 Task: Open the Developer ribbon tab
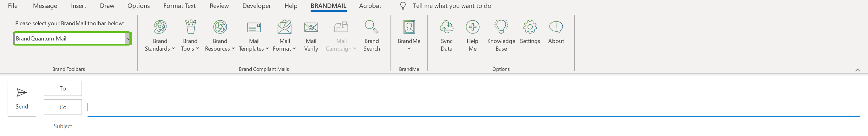pyautogui.click(x=256, y=6)
